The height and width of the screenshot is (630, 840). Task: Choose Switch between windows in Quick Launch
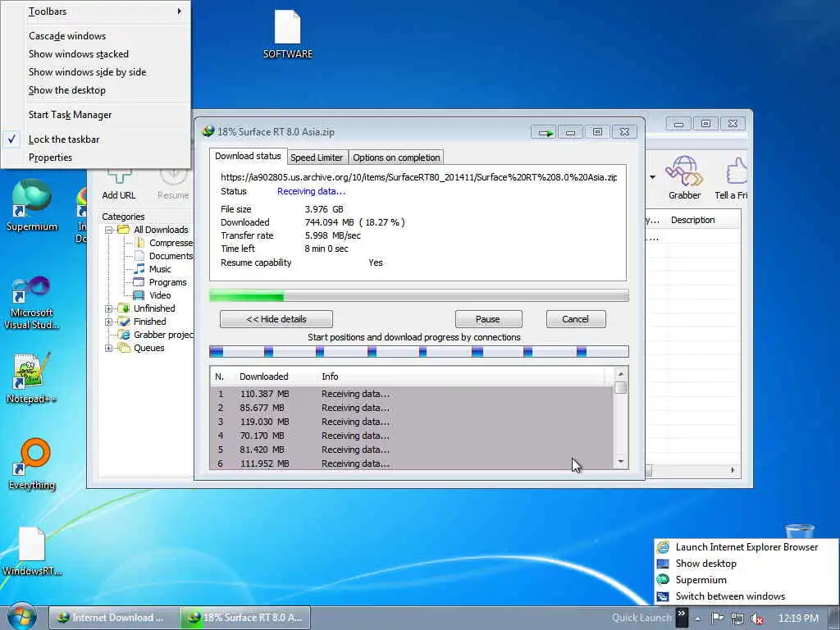pyautogui.click(x=746, y=597)
